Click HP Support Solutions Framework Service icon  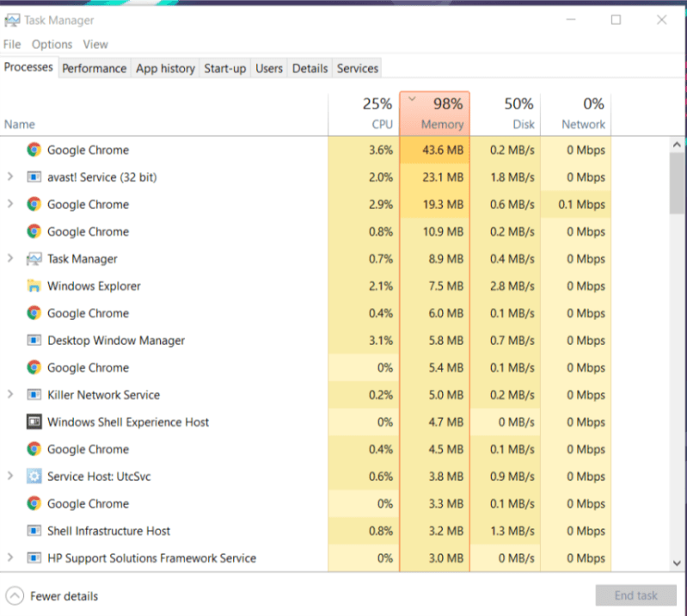pos(34,557)
